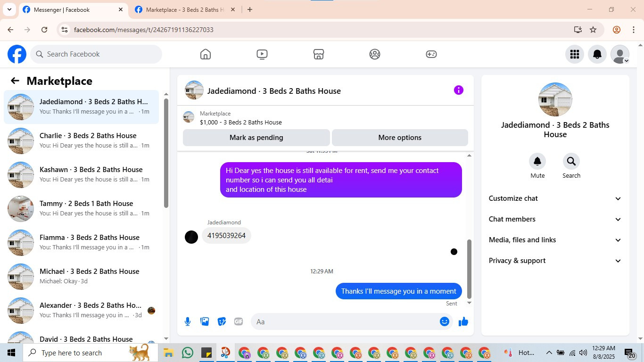Open the emoji picker in message box
644x362 pixels.
445,321
